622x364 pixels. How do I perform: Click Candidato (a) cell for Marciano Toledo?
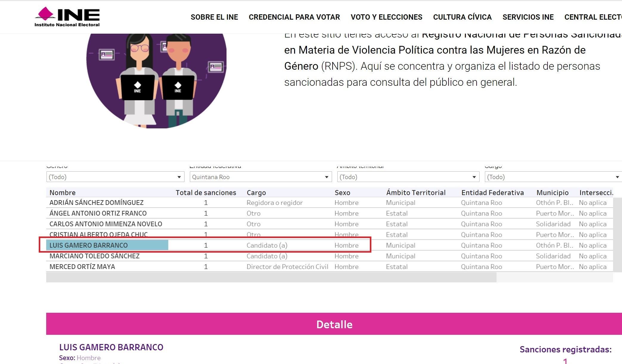[x=267, y=256]
